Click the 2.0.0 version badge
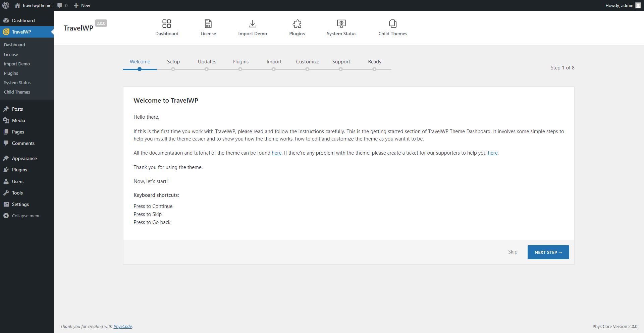 (101, 23)
